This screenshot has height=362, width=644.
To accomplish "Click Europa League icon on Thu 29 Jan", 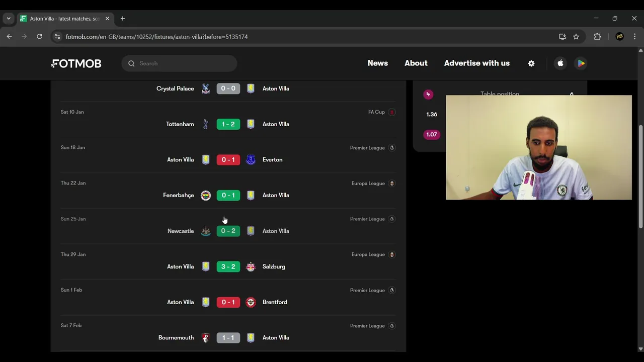I will tap(392, 254).
